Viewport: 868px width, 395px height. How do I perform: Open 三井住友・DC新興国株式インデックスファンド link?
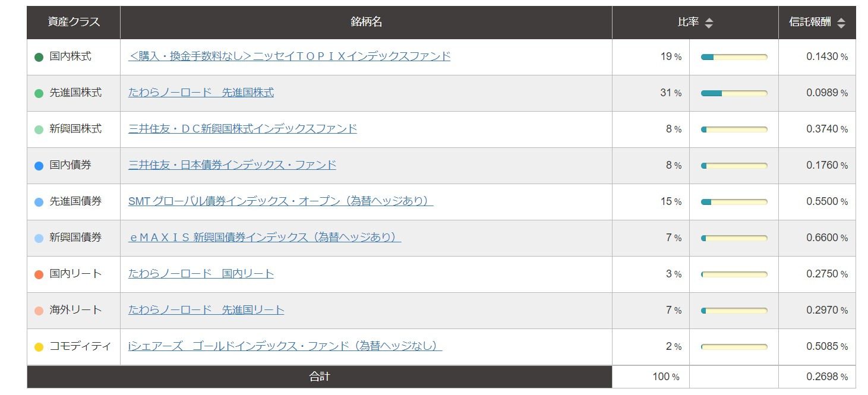[x=242, y=129]
